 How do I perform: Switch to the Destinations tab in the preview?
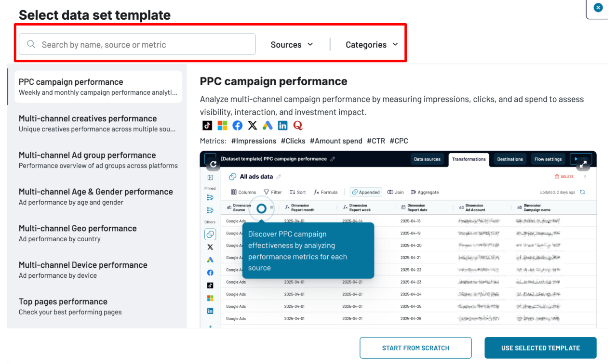coord(509,159)
